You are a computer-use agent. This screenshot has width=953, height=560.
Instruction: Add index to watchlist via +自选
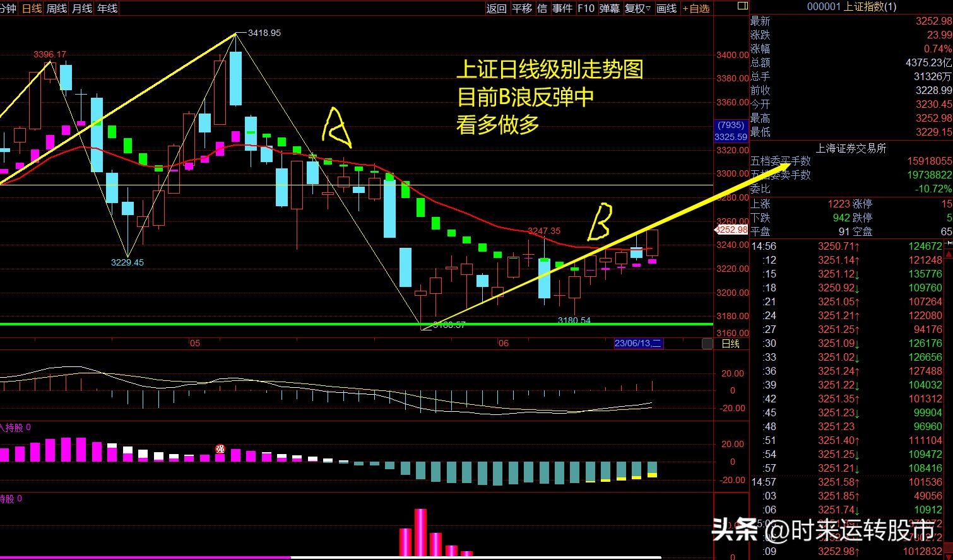coord(696,9)
